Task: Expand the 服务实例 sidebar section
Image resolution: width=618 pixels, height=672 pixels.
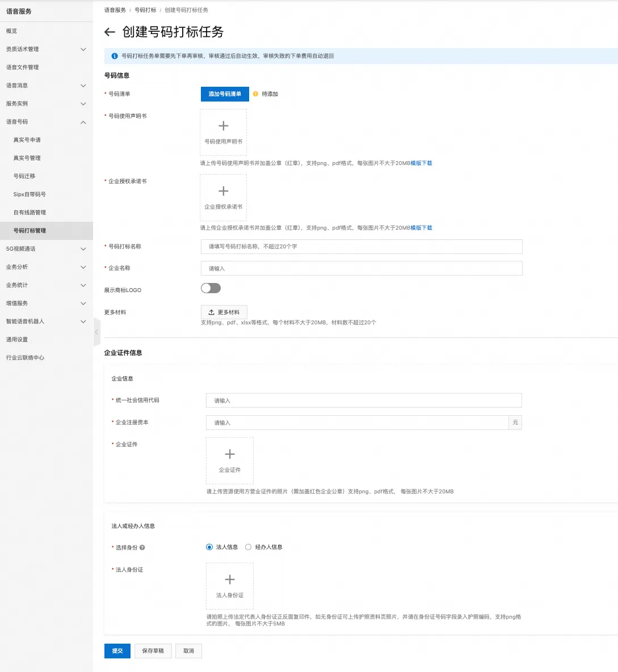Action: pyautogui.click(x=83, y=104)
